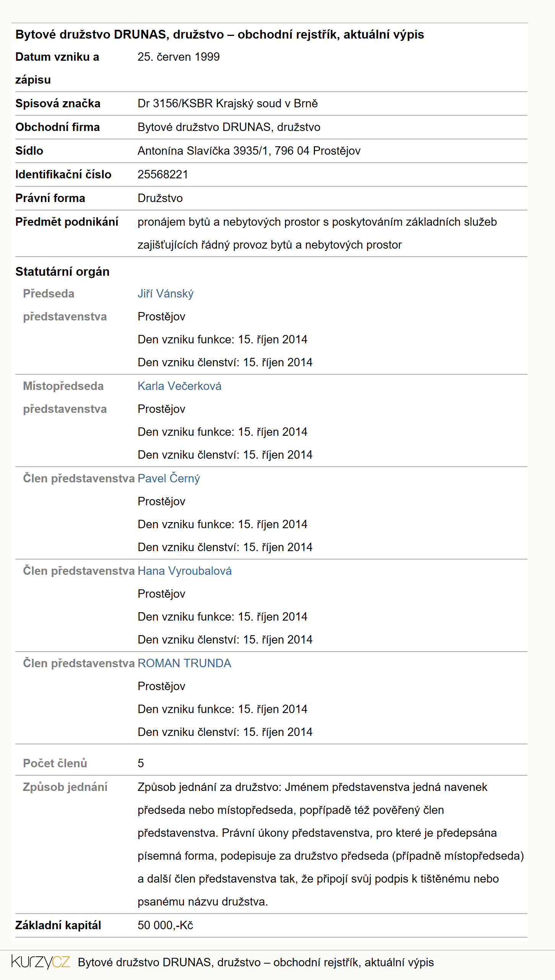555x980 pixels.
Task: Open the Hana Vyroubalová link
Action: click(x=185, y=571)
